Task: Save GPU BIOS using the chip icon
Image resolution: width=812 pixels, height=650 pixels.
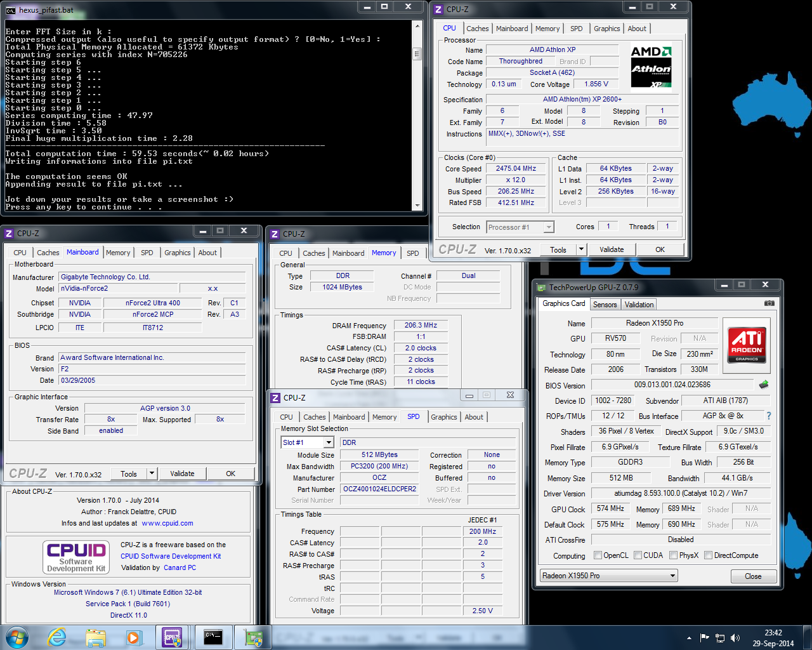Action: [x=764, y=385]
